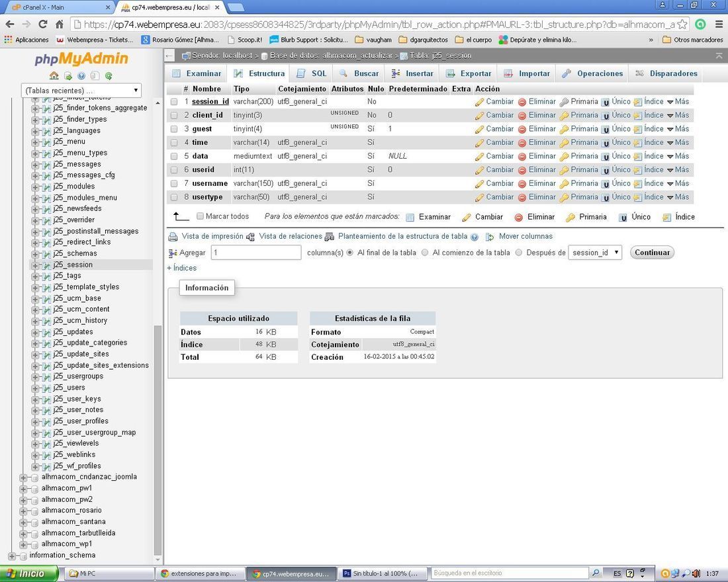Click the Chrome home button icon
Image resolution: width=728 pixels, height=582 pixels.
[60, 24]
